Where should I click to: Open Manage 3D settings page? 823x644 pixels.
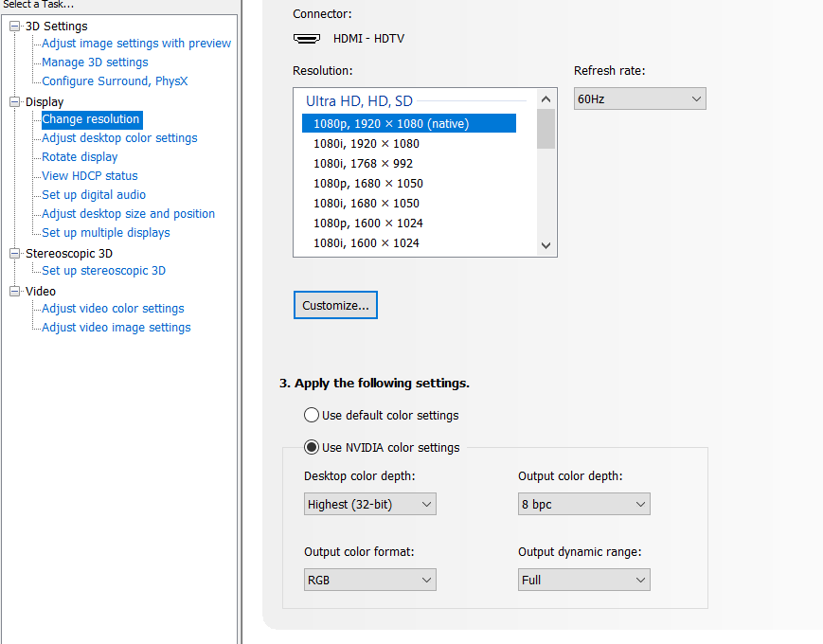click(x=95, y=63)
